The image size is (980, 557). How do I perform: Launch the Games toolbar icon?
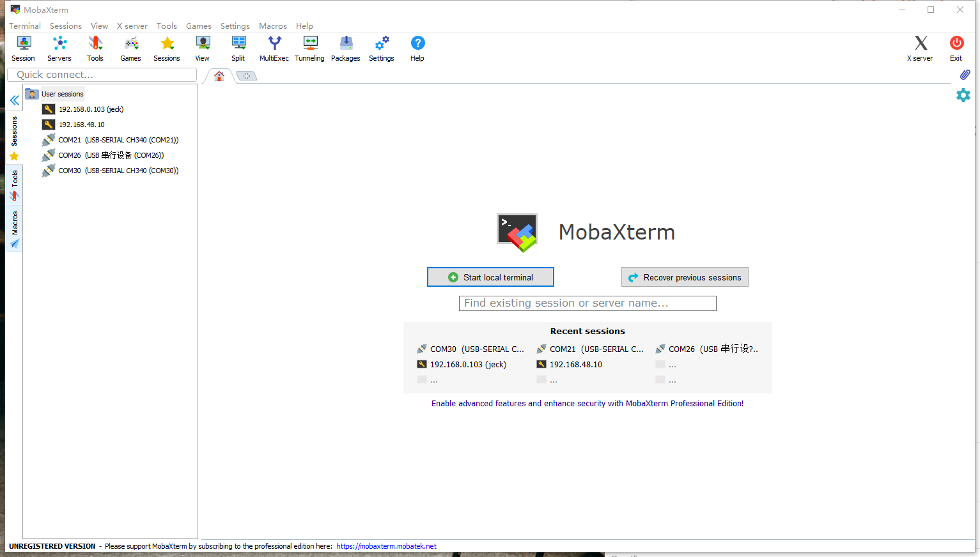click(x=131, y=49)
